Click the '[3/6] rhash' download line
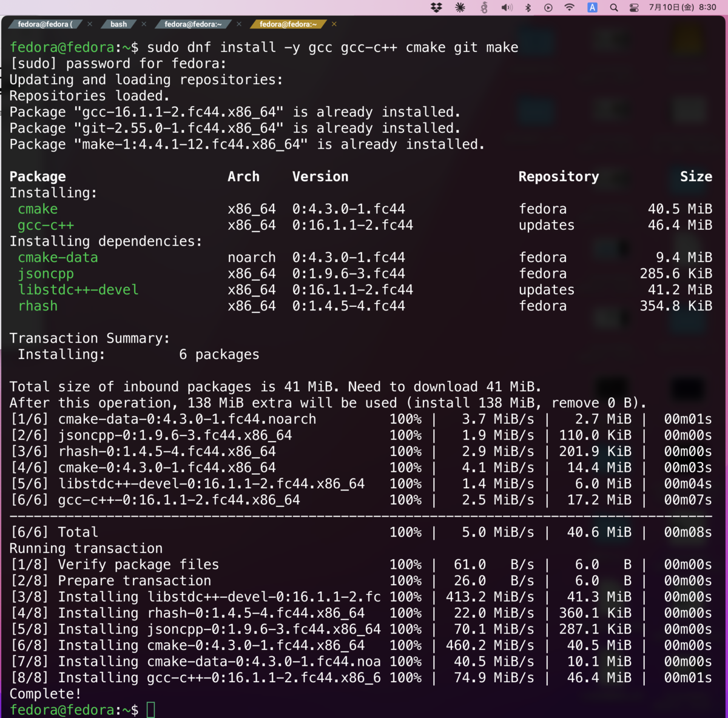 (x=361, y=452)
